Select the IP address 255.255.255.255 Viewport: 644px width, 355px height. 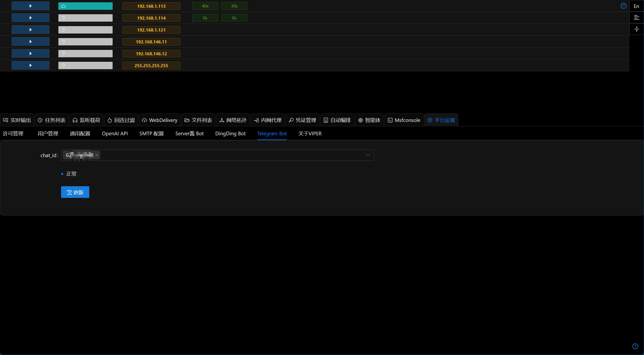[x=151, y=65]
